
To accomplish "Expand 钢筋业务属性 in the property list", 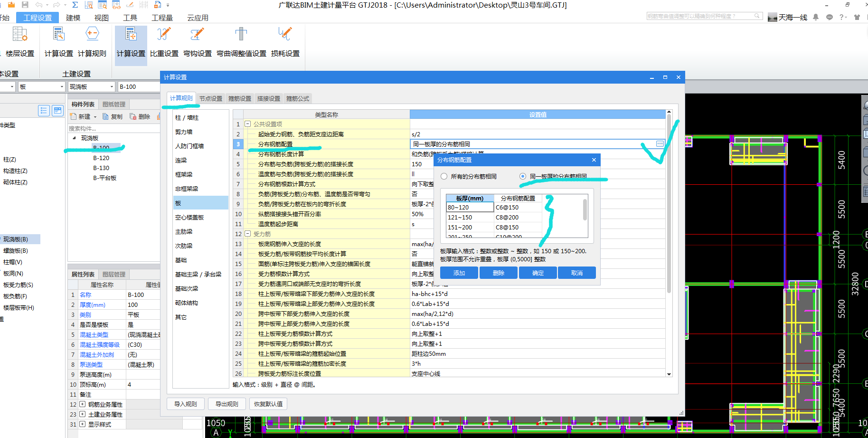I will coord(83,404).
